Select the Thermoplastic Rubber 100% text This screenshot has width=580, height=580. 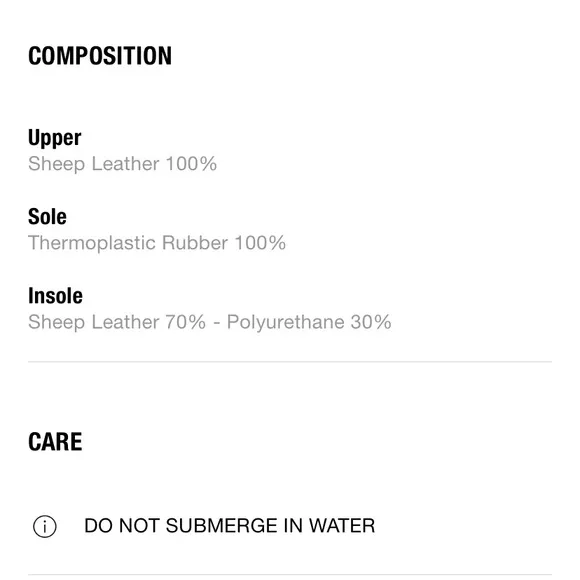(x=157, y=243)
